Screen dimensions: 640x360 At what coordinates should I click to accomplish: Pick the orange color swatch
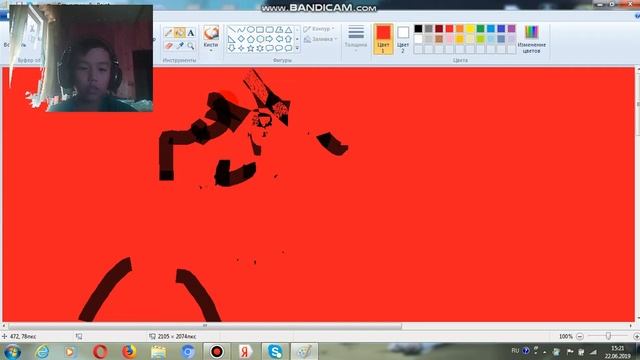coord(460,29)
